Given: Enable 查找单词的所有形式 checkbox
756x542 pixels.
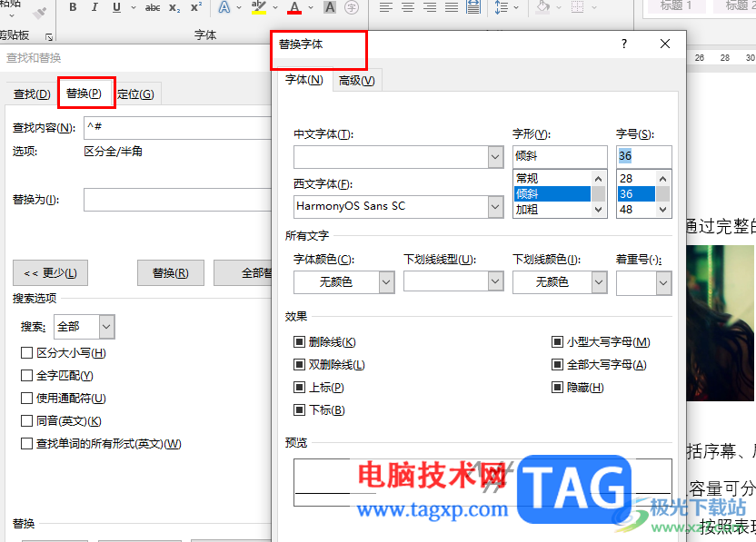Looking at the screenshot, I should tap(26, 444).
